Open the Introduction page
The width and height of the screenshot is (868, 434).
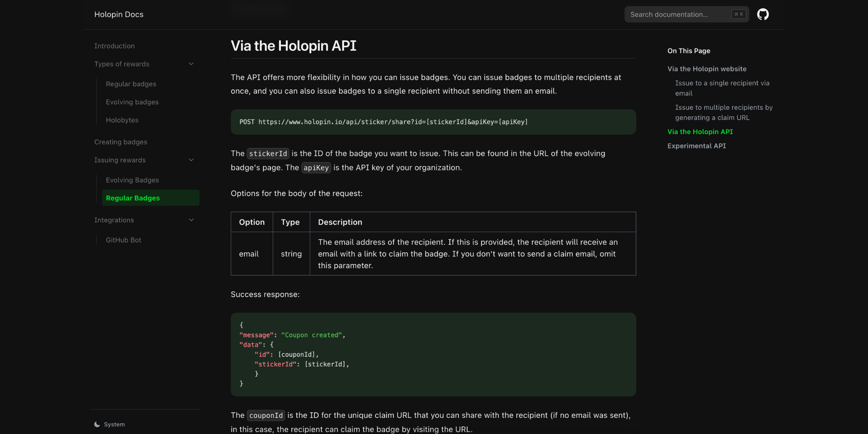[x=115, y=46]
